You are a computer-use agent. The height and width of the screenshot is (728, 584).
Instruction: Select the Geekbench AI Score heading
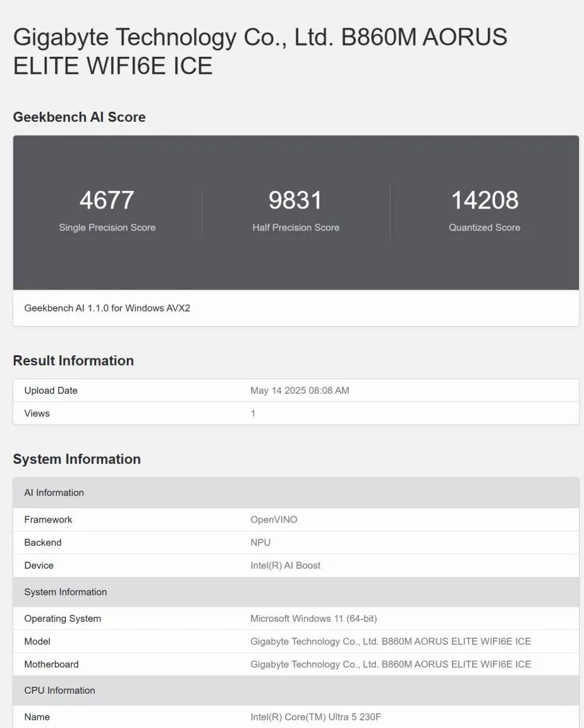pos(79,117)
